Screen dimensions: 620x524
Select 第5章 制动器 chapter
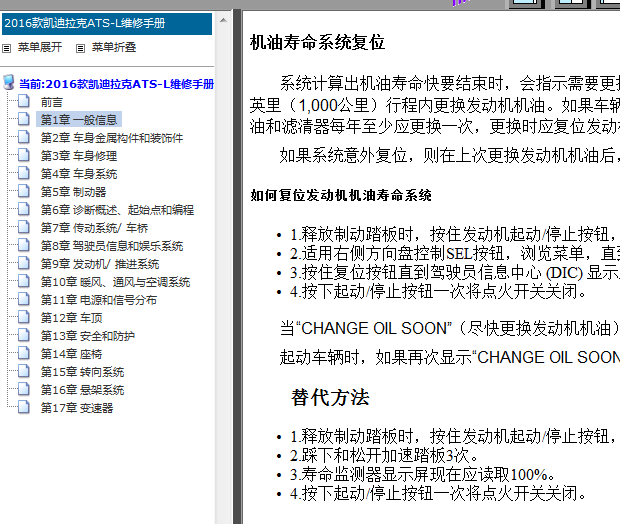[x=74, y=192]
